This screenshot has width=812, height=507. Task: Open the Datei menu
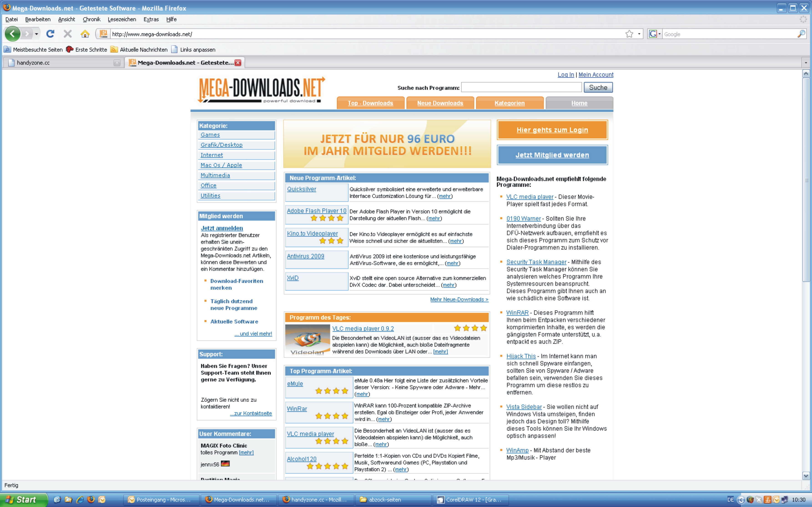(11, 20)
